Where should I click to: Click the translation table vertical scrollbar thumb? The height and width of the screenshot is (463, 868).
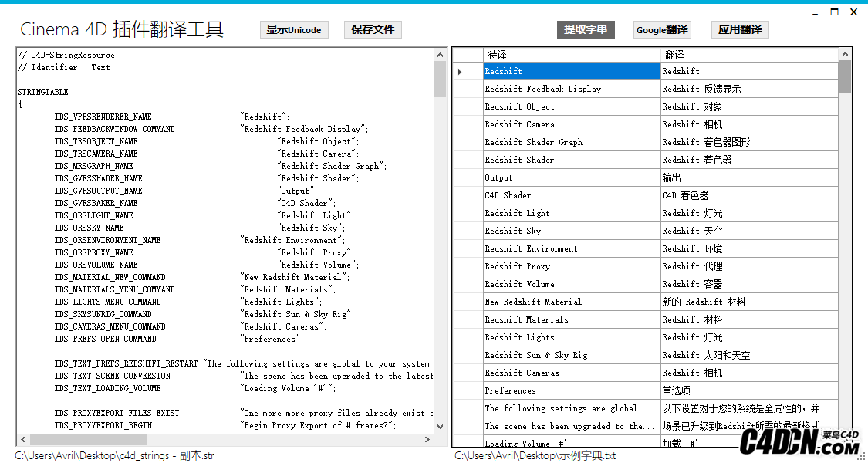pyautogui.click(x=845, y=77)
